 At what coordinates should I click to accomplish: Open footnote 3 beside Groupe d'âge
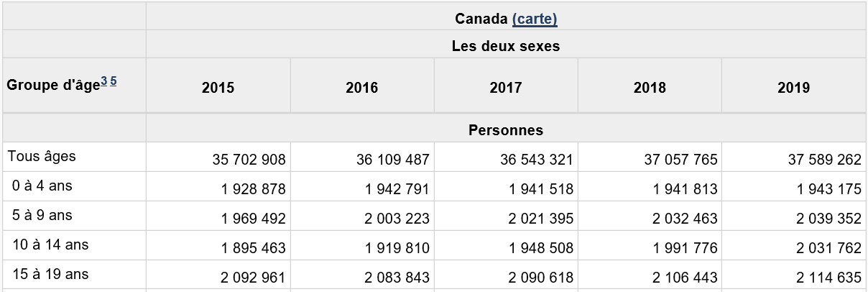pos(103,82)
